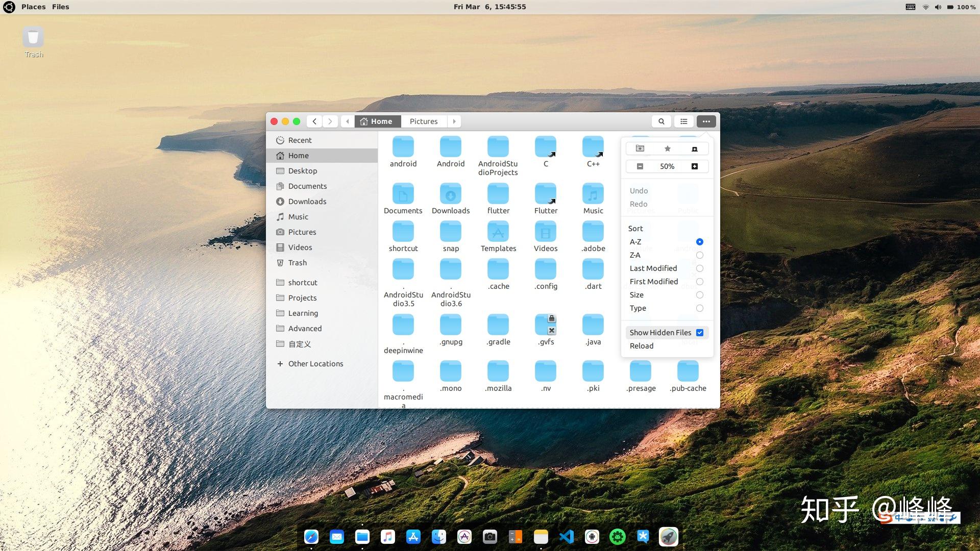Image resolution: width=980 pixels, height=551 pixels.
Task: Open the Trash from the desktop
Action: pos(33,37)
